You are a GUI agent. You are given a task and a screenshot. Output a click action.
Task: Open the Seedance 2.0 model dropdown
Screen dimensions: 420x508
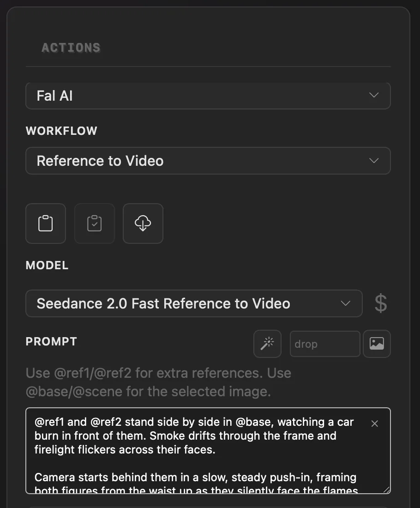pos(194,303)
